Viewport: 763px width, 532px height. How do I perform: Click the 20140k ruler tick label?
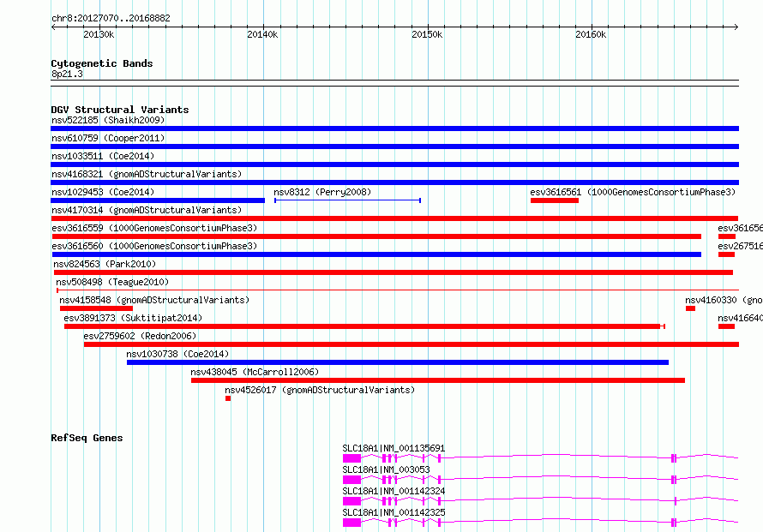tap(263, 34)
